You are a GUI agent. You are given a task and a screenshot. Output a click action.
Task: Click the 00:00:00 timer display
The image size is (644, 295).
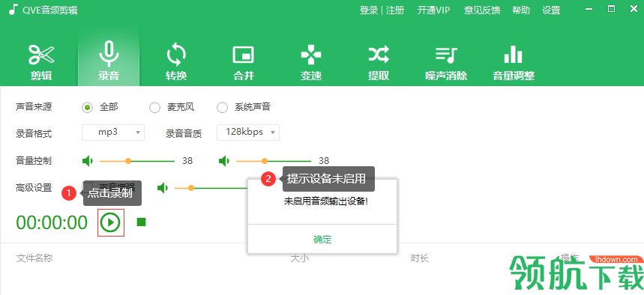(x=52, y=223)
